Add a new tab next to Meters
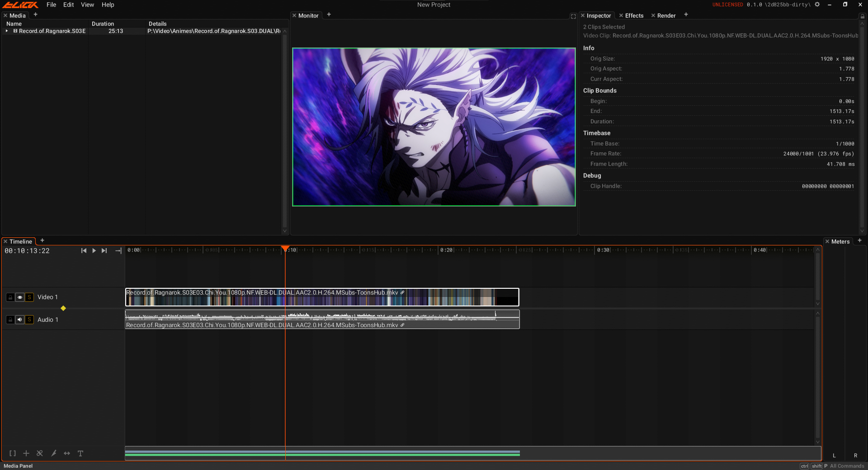Screen dimensions: 868x470 pos(860,240)
